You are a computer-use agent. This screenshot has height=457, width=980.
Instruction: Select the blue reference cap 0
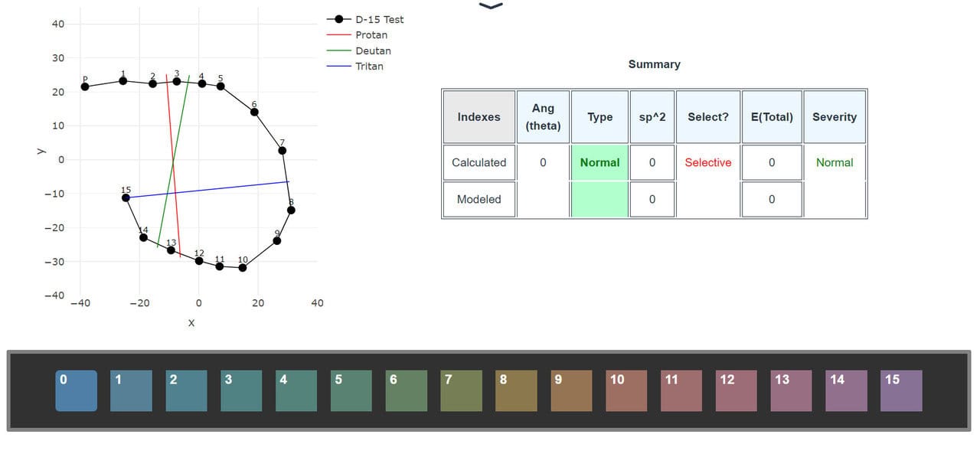(x=77, y=390)
